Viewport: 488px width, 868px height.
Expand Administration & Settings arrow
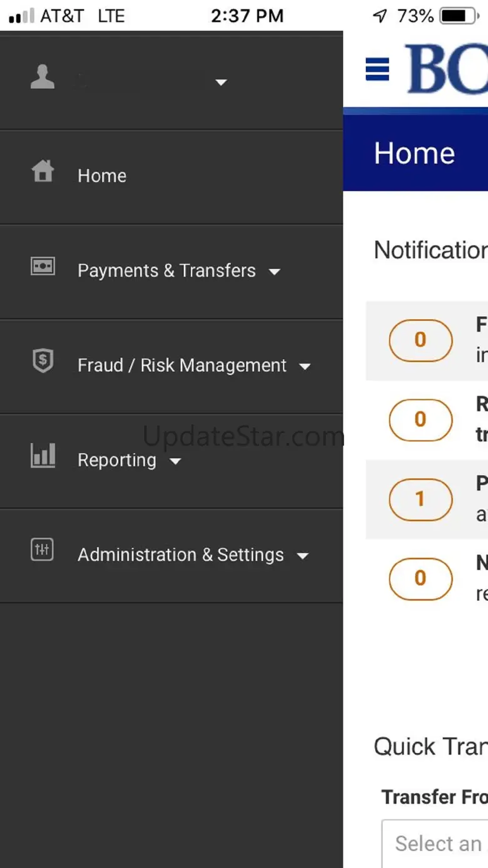(x=303, y=556)
